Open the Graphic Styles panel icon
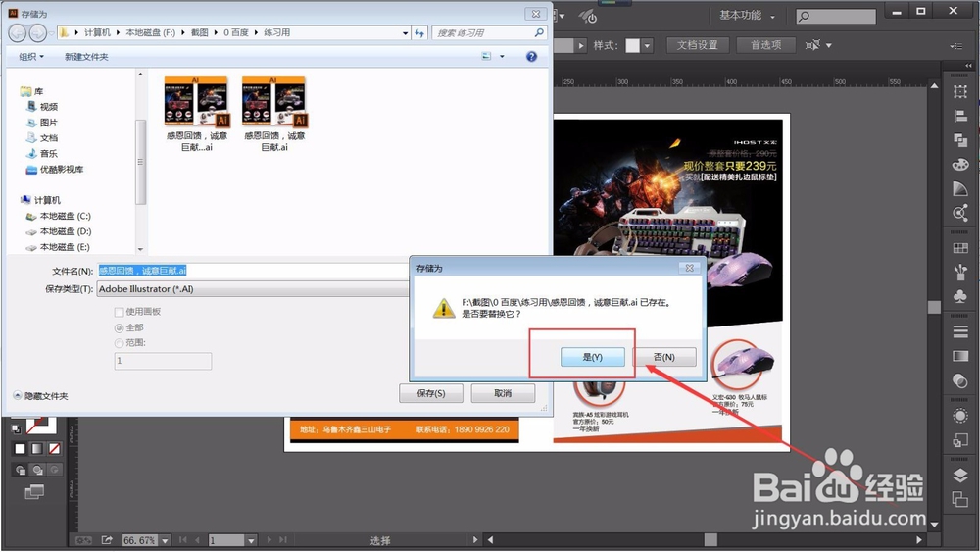980x552 pixels. point(960,440)
